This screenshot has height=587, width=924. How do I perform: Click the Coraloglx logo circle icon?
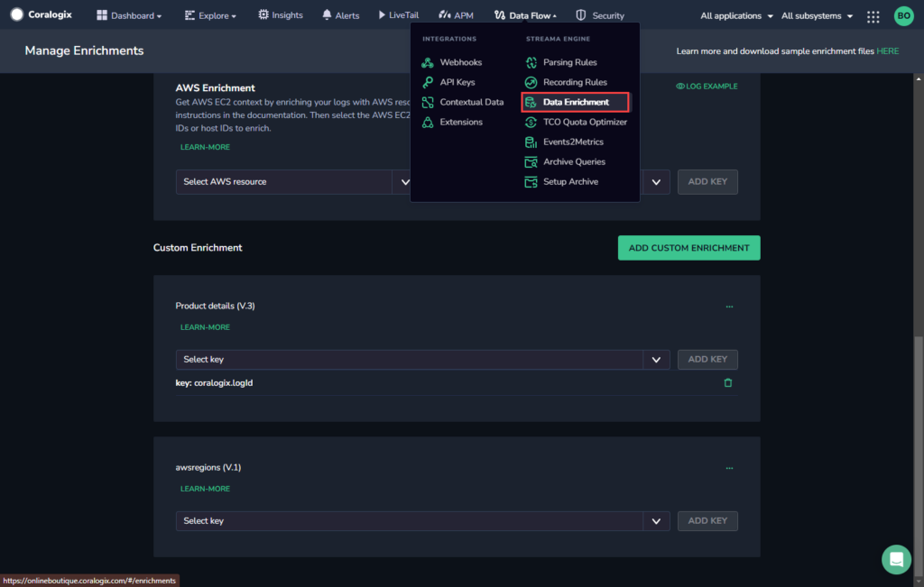[16, 14]
